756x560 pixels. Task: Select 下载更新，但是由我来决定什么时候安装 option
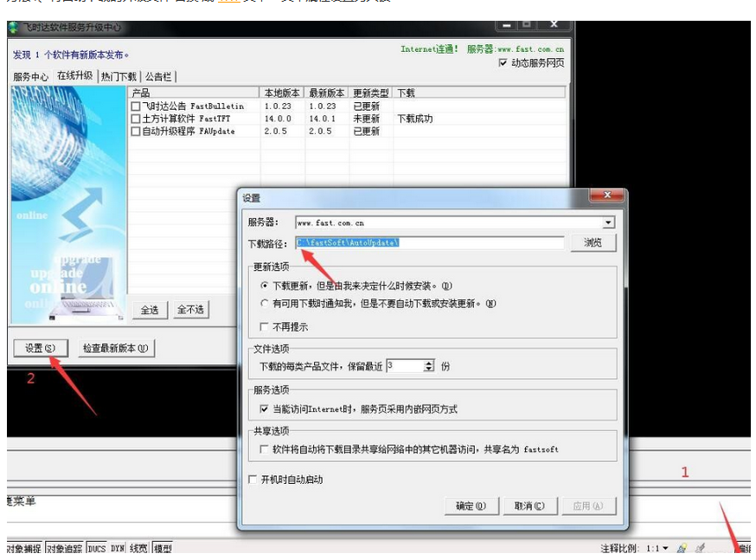264,286
